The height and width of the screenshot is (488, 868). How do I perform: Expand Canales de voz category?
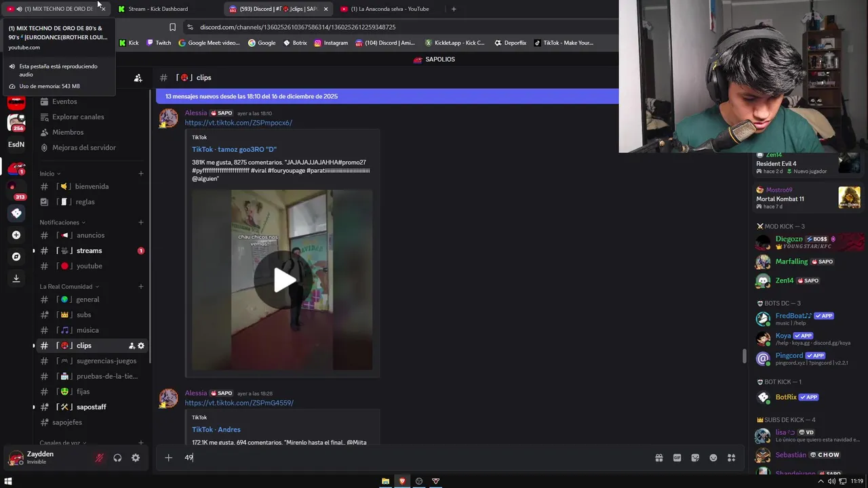point(63,443)
